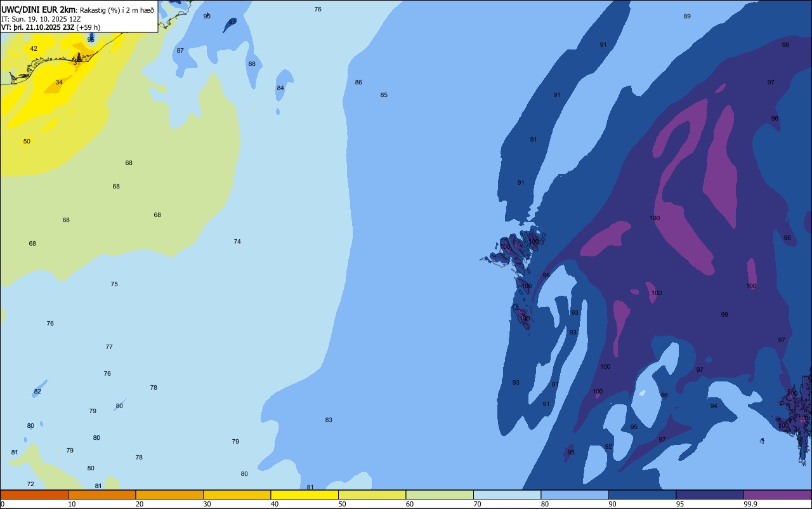Image resolution: width=812 pixels, height=509 pixels.
Task: Click the dark orange 0–10 legend color segment
Action: (34, 494)
